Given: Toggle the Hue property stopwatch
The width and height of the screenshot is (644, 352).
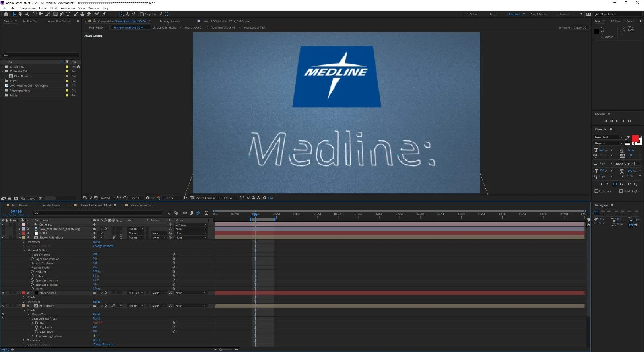Looking at the screenshot, I should click(x=37, y=323).
